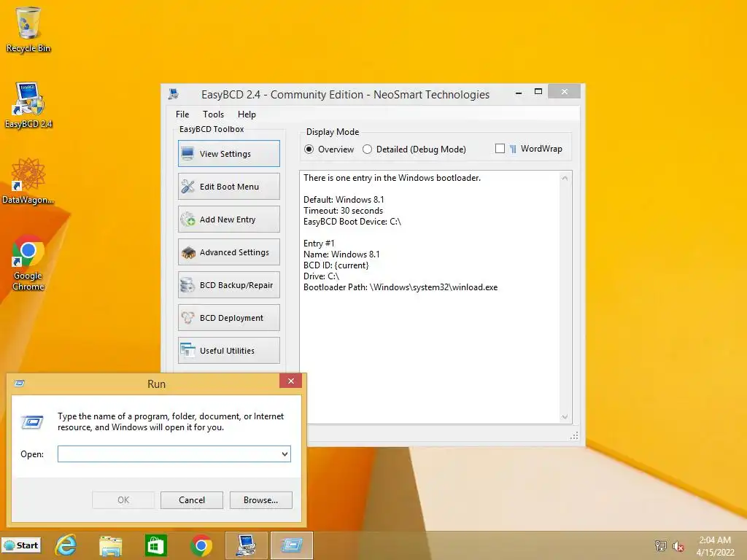Click the EasyBCD window resize grip
The height and width of the screenshot is (560, 747).
click(575, 436)
